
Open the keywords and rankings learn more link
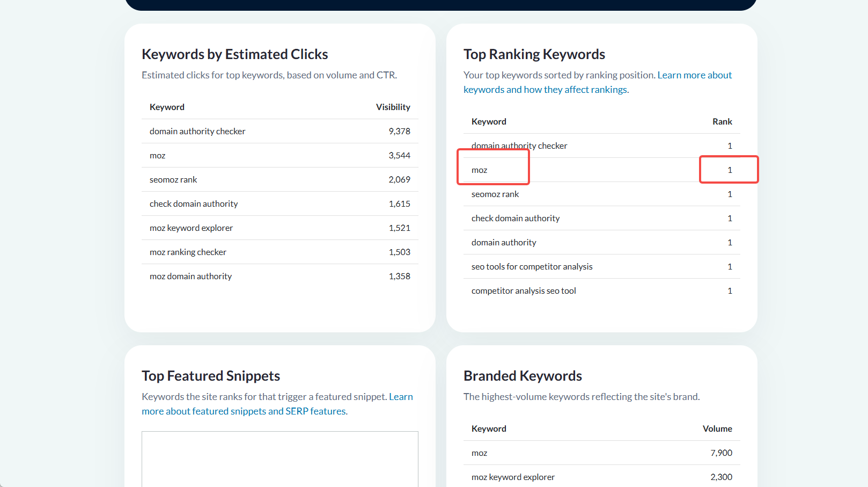tap(546, 90)
